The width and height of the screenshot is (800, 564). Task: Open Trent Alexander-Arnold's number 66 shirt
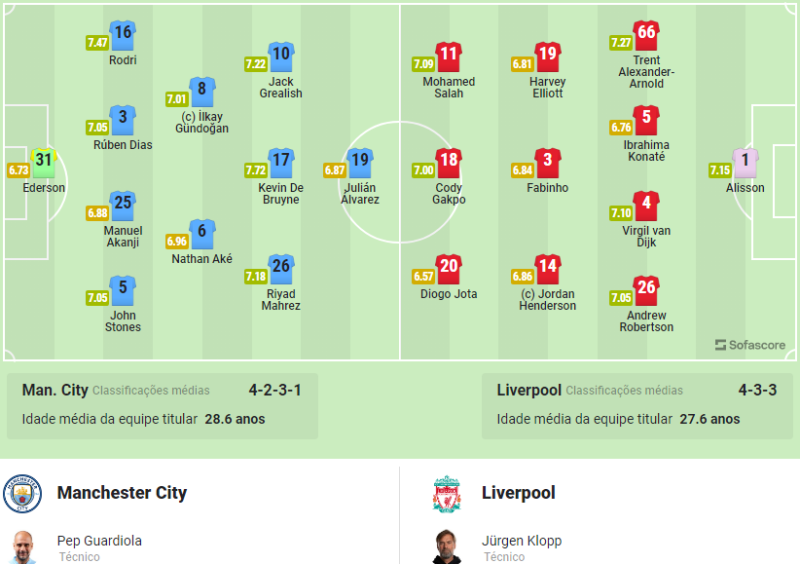646,36
